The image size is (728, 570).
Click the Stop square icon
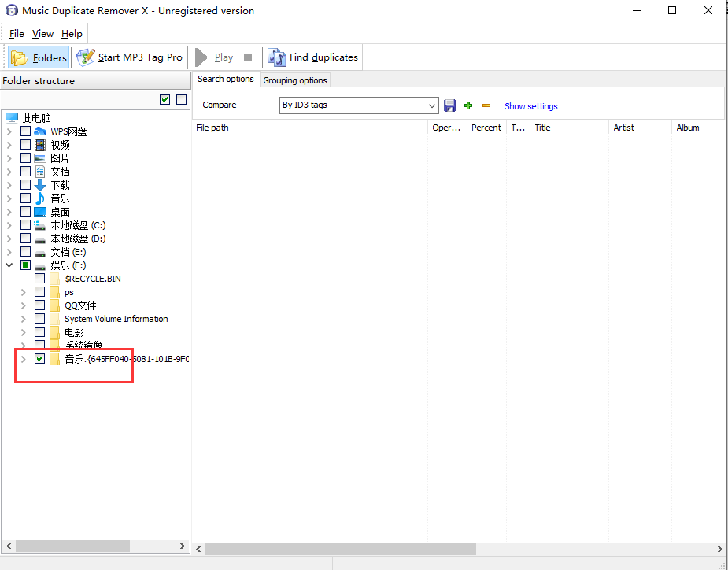(x=248, y=57)
